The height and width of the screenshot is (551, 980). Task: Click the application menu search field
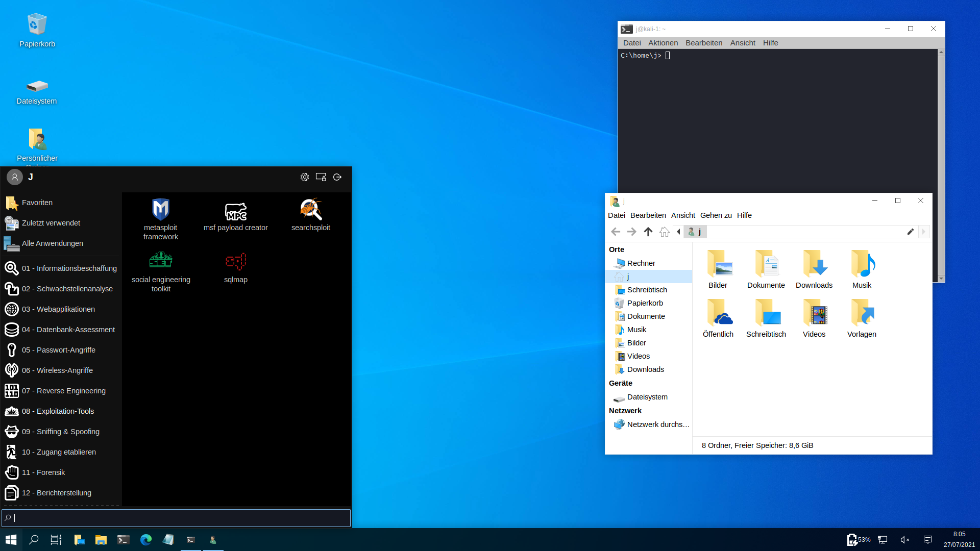(176, 518)
